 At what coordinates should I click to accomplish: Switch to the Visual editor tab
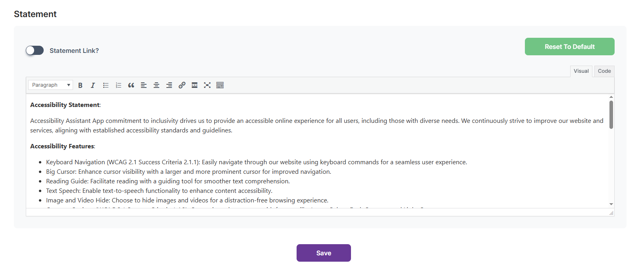pyautogui.click(x=581, y=71)
